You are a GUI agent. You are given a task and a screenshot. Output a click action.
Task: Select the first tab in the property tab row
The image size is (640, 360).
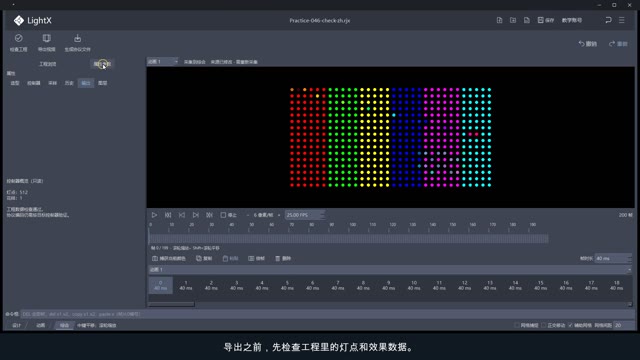[15, 83]
